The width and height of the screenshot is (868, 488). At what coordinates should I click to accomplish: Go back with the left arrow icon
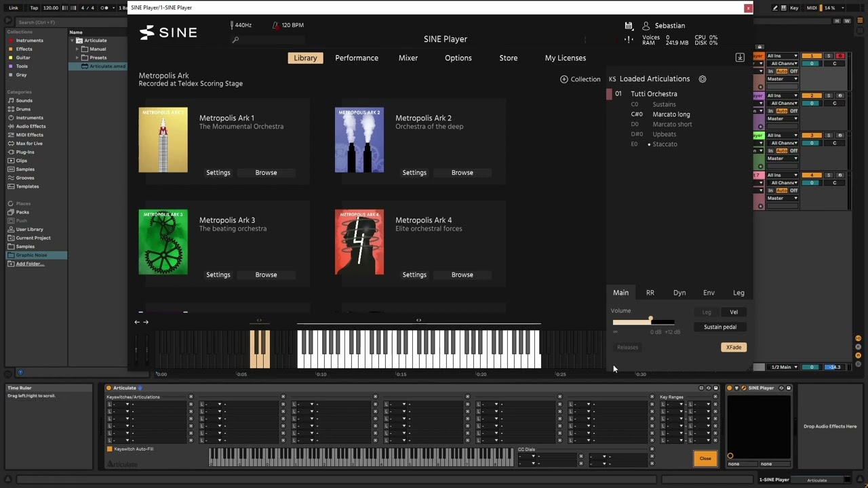point(137,322)
